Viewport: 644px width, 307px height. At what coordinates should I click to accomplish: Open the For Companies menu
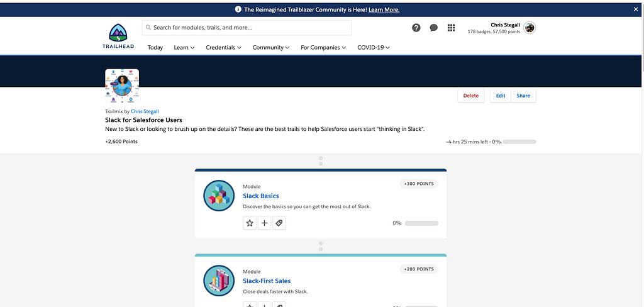323,47
